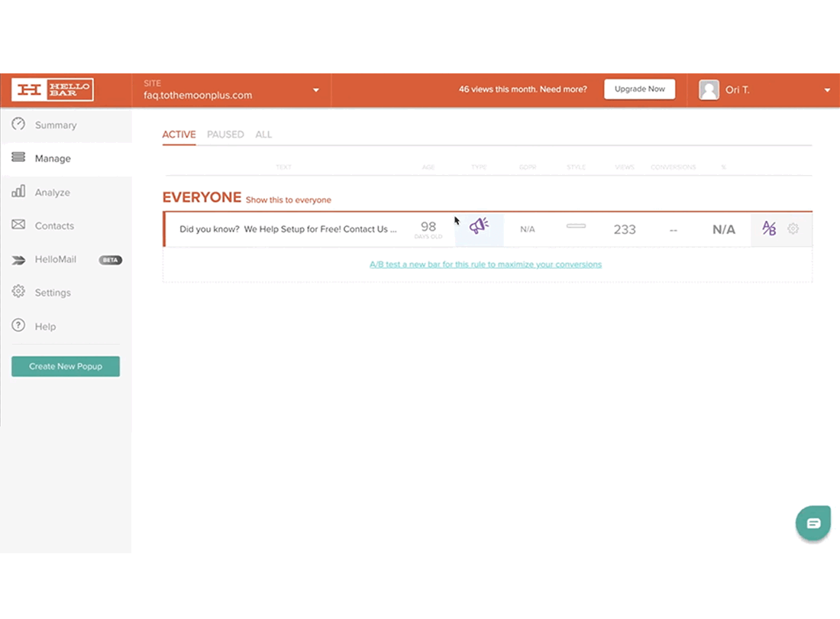Click the Create New Popup button

65,366
